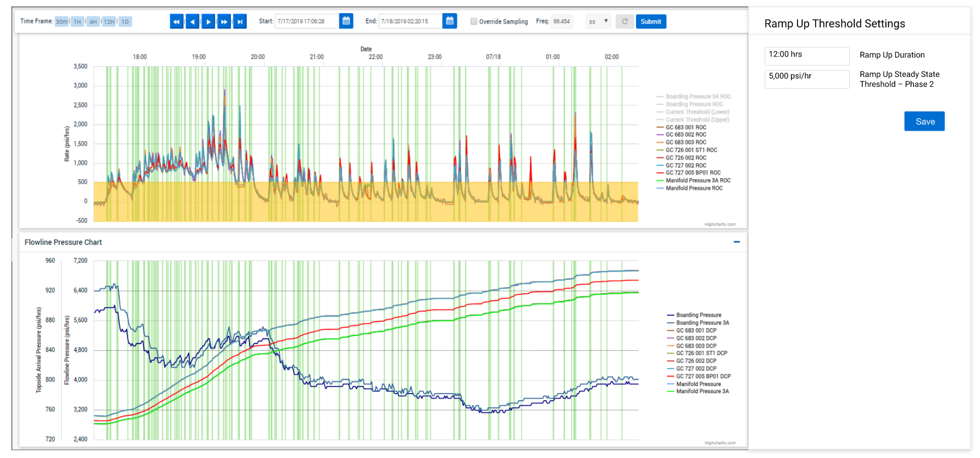Click the refresh icon button

point(624,21)
